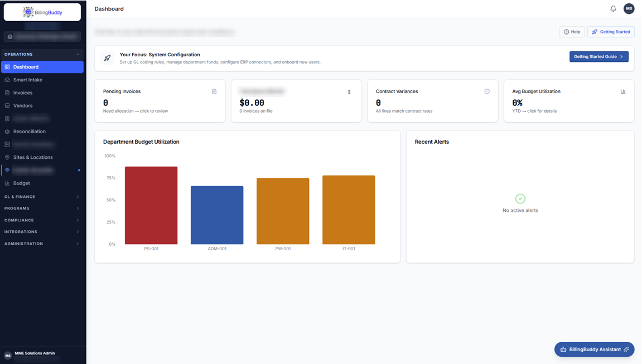Click the rocket icon in Your Focus banner
Image resolution: width=642 pixels, height=364 pixels.
pyautogui.click(x=107, y=58)
